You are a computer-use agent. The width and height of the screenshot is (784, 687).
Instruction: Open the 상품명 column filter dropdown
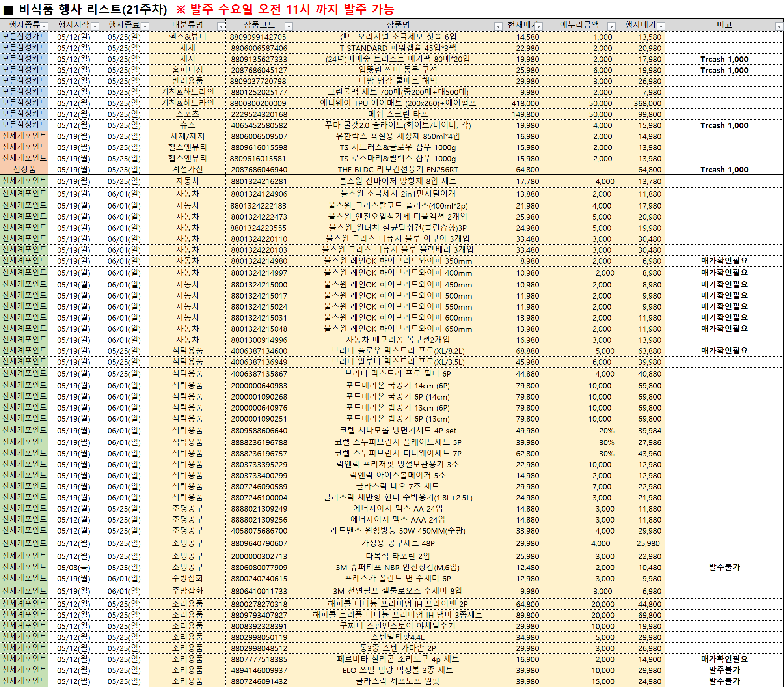pyautogui.click(x=498, y=26)
